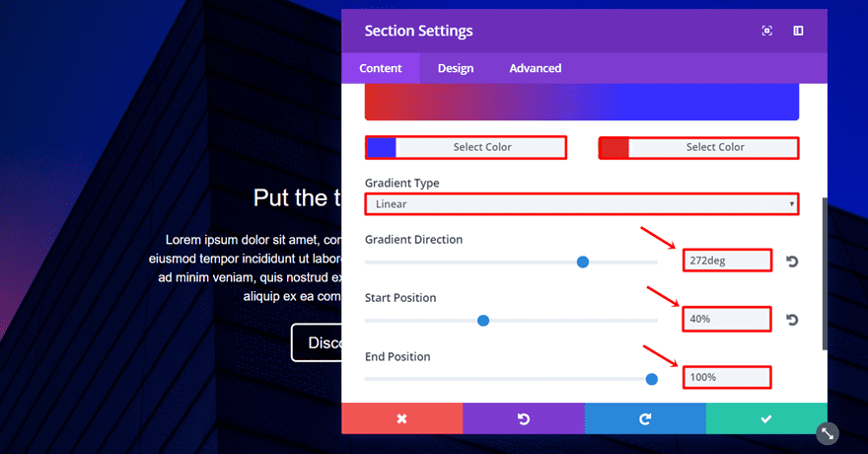Switch to the Content tab
The height and width of the screenshot is (454, 868).
[x=380, y=68]
